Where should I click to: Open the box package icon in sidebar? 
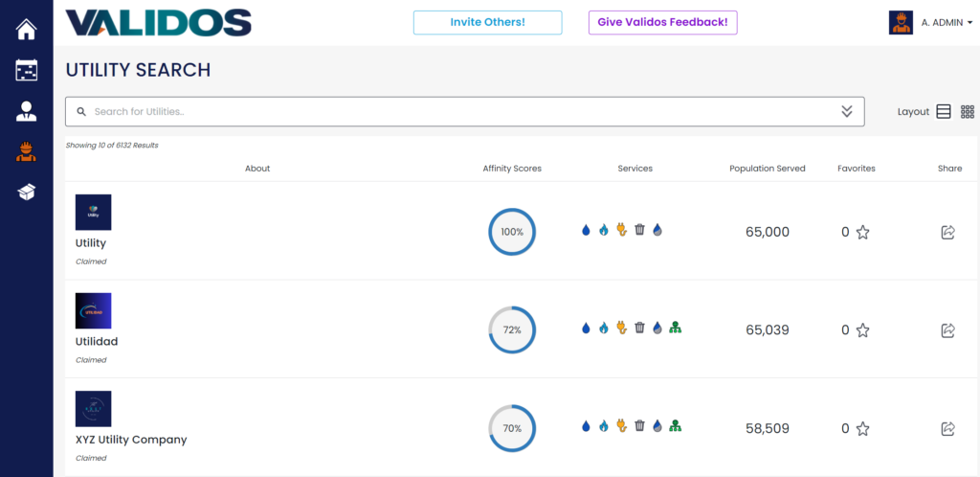(x=26, y=192)
